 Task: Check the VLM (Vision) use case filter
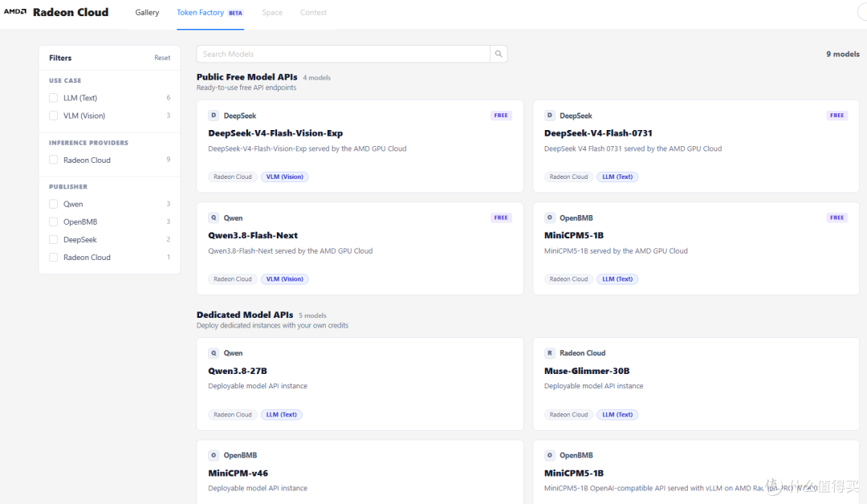click(54, 116)
